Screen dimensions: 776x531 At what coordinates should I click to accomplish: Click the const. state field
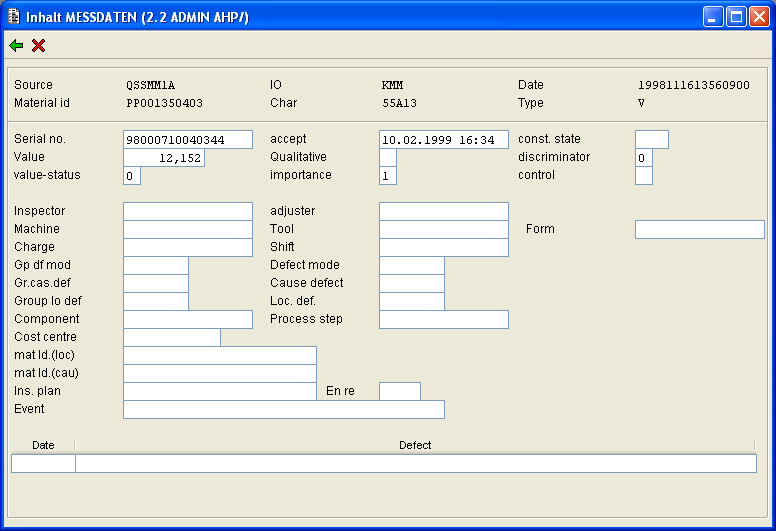652,140
